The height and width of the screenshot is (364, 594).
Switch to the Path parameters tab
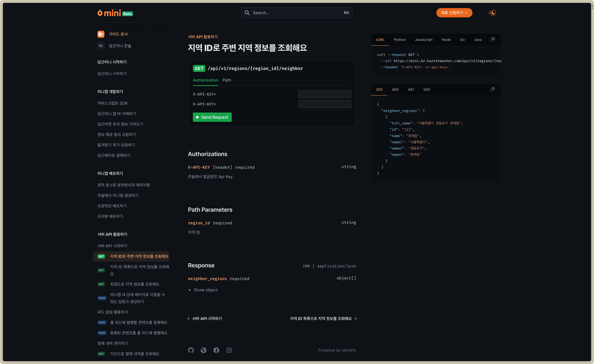[x=227, y=80]
